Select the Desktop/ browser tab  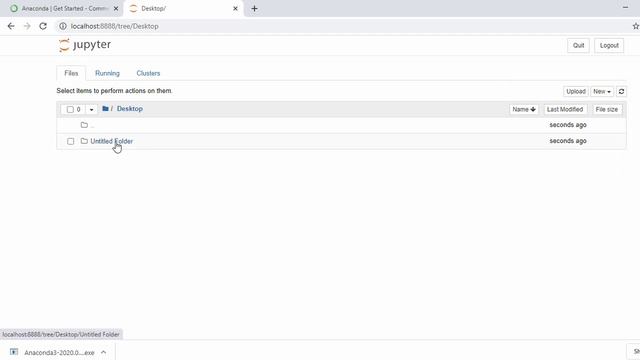(184, 8)
